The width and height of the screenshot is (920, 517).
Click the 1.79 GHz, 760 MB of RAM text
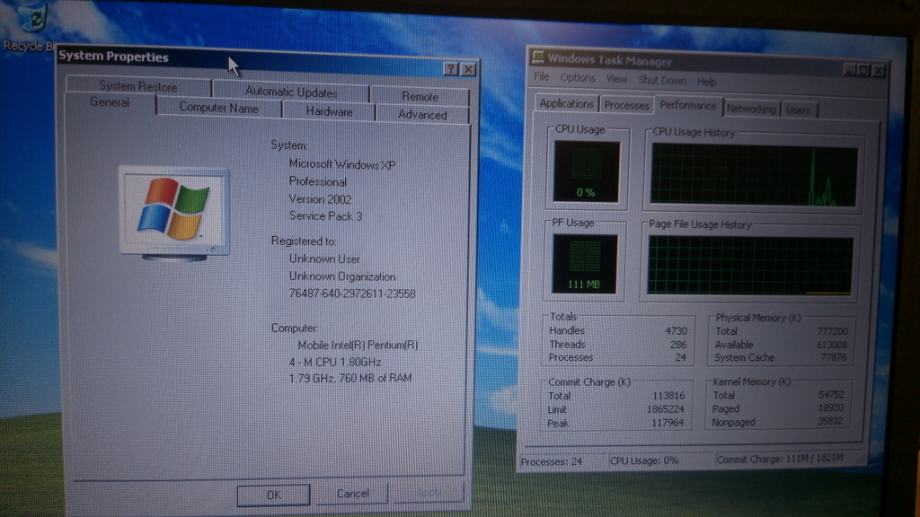350,378
